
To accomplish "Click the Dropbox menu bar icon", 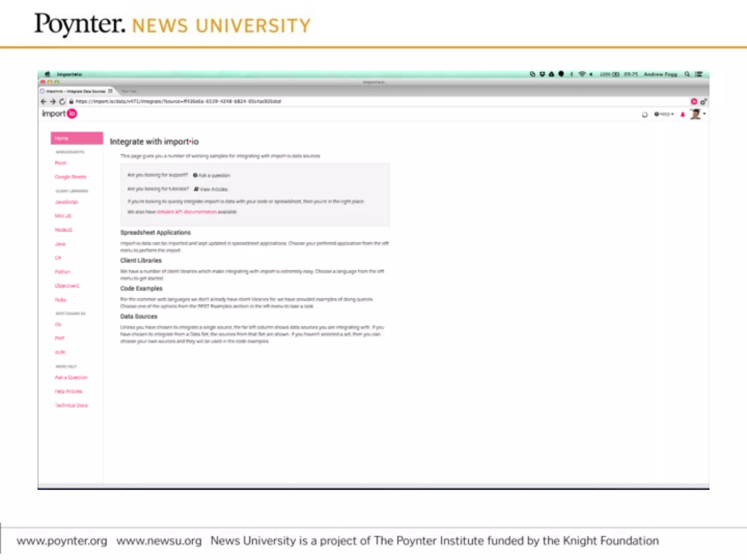I will click(x=542, y=74).
